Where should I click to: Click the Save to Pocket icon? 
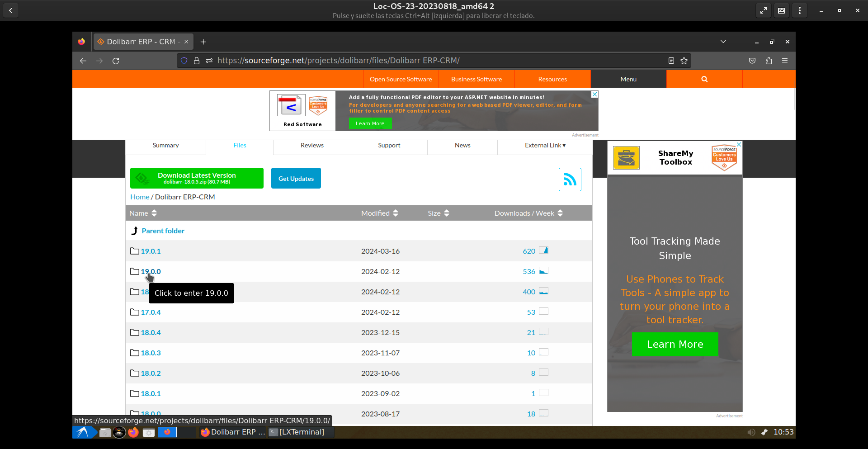click(x=752, y=61)
